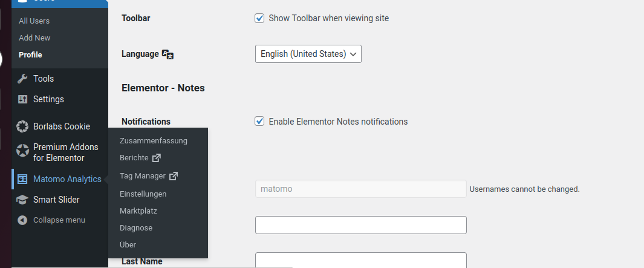Click the translation icon beside Language
This screenshot has width=644, height=268.
pos(168,54)
